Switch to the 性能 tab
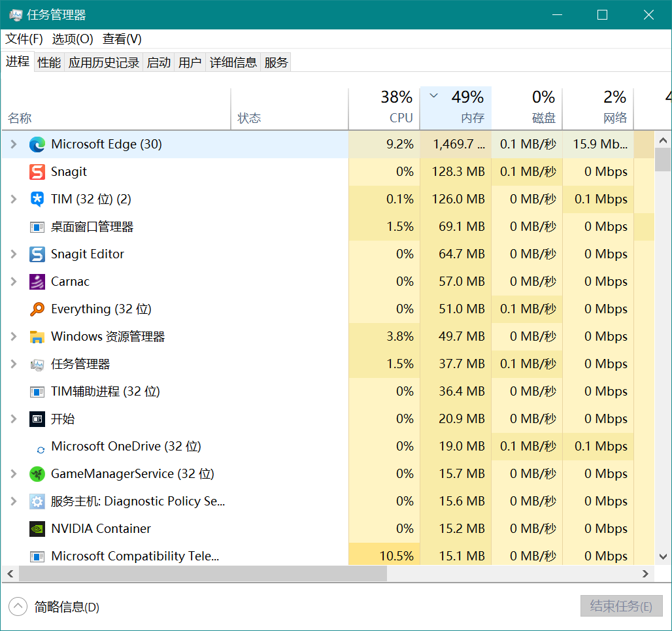 point(49,63)
